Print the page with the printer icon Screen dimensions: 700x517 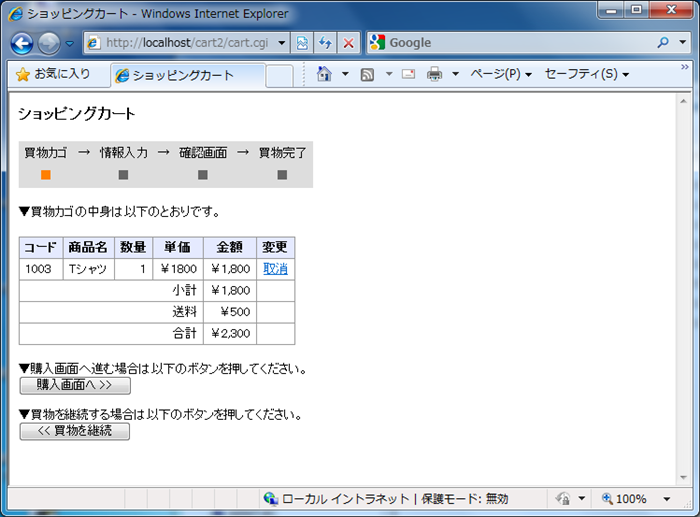click(434, 74)
